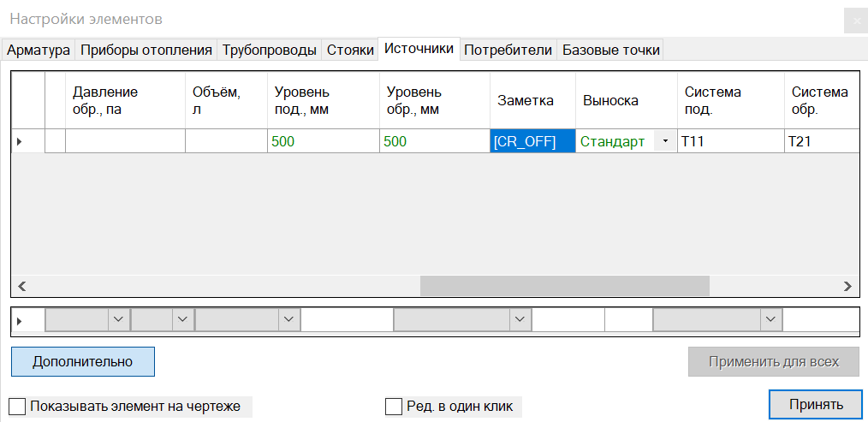Enable Показывать элемент на чертеже checkbox
Viewport: 868px width, 422px height.
coord(17,406)
